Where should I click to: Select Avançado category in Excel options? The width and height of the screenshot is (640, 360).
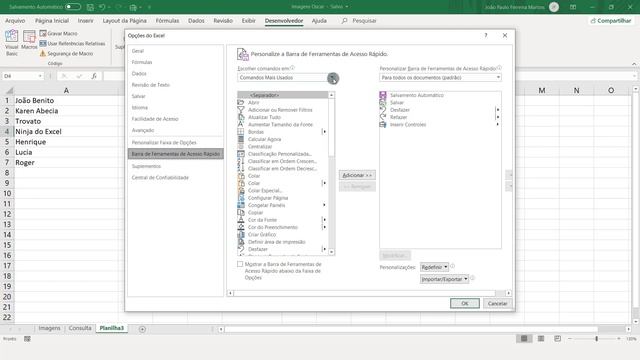pos(176,130)
